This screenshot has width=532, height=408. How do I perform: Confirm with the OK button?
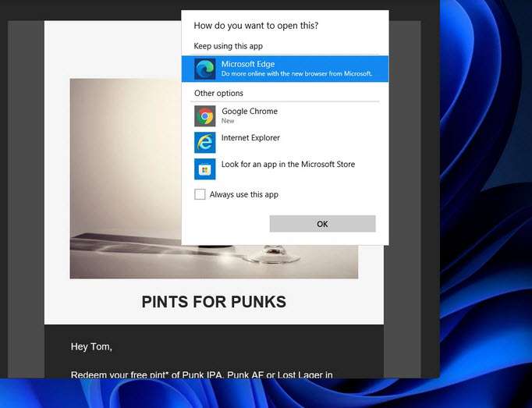tap(322, 224)
